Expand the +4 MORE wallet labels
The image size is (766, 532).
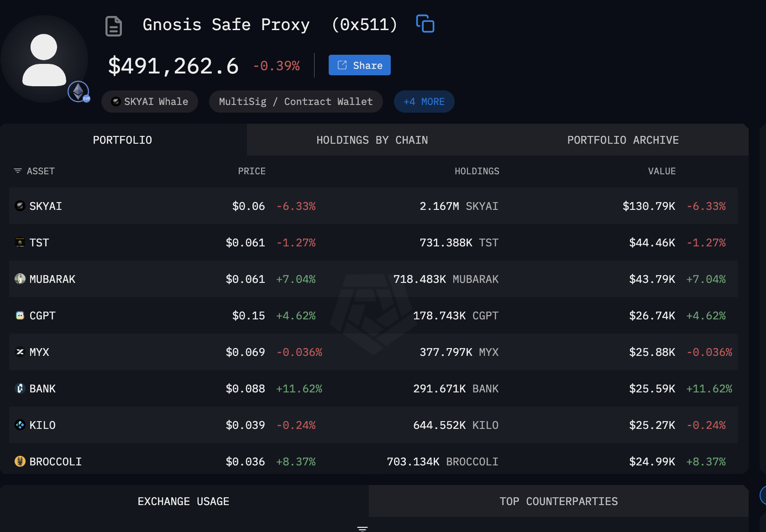pos(424,101)
